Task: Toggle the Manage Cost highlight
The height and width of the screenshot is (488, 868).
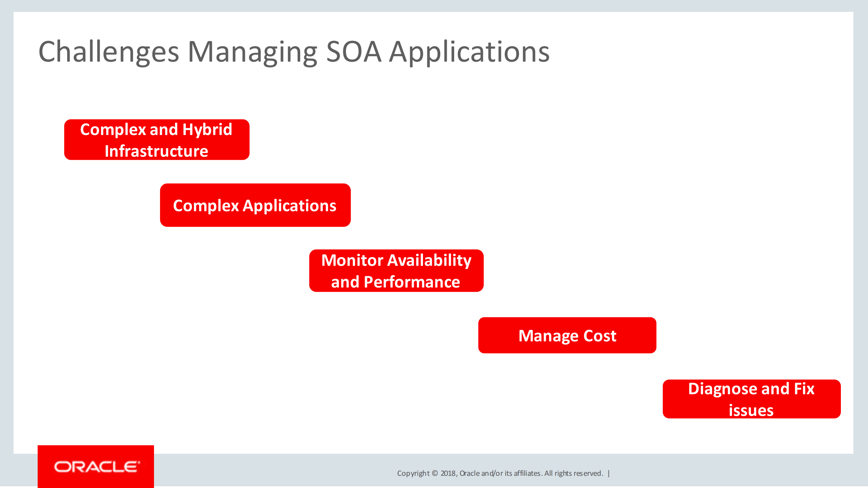Action: [x=567, y=335]
